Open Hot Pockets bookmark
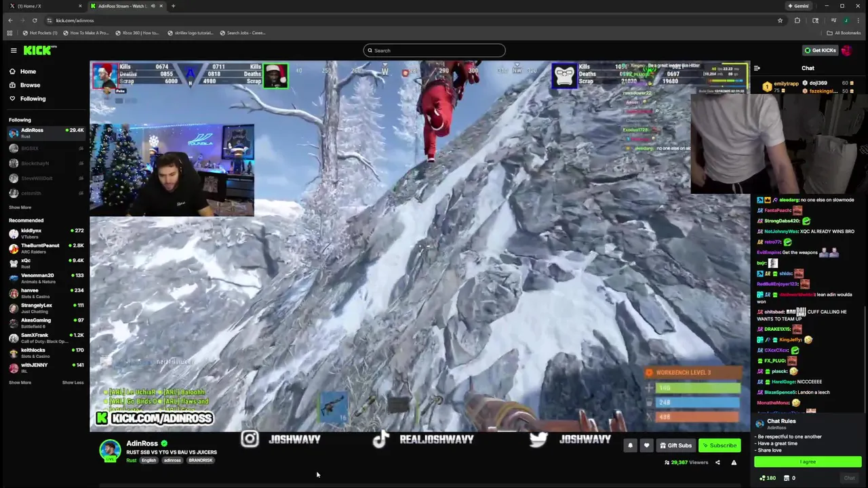 pyautogui.click(x=40, y=33)
